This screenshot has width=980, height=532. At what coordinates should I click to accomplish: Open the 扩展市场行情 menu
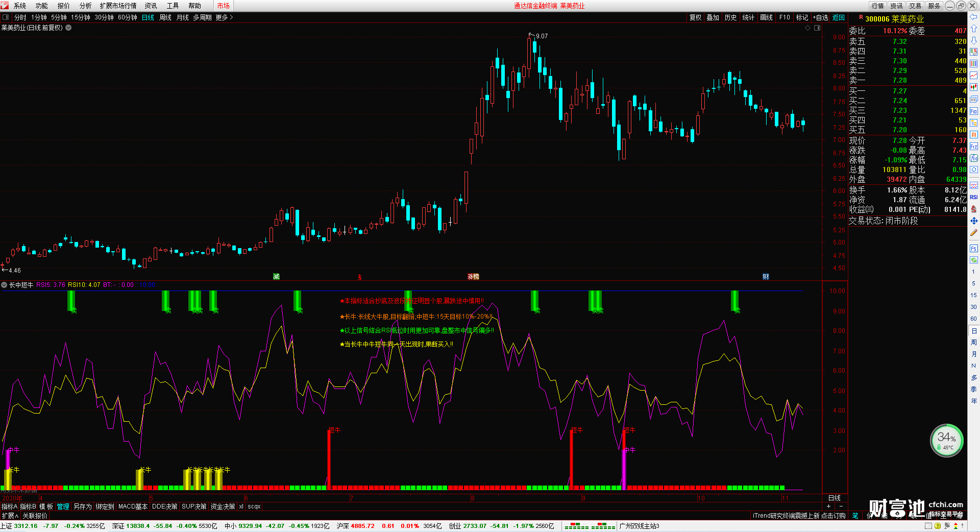coord(118,6)
